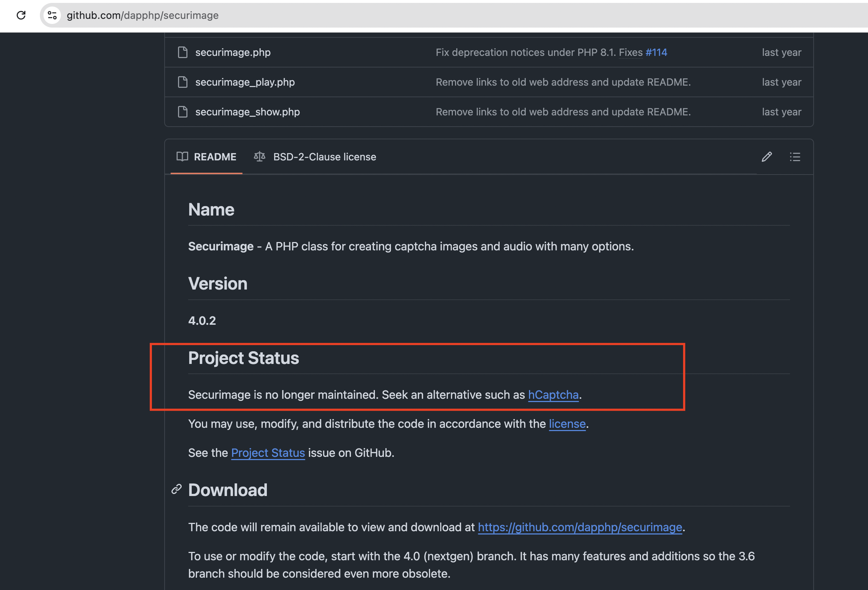Open commit 'Fix deprecation notices under PHP 8.1'
This screenshot has height=590, width=868.
525,52
